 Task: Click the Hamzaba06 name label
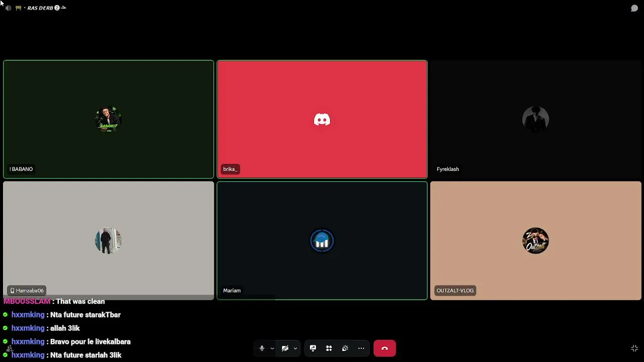coord(27,290)
